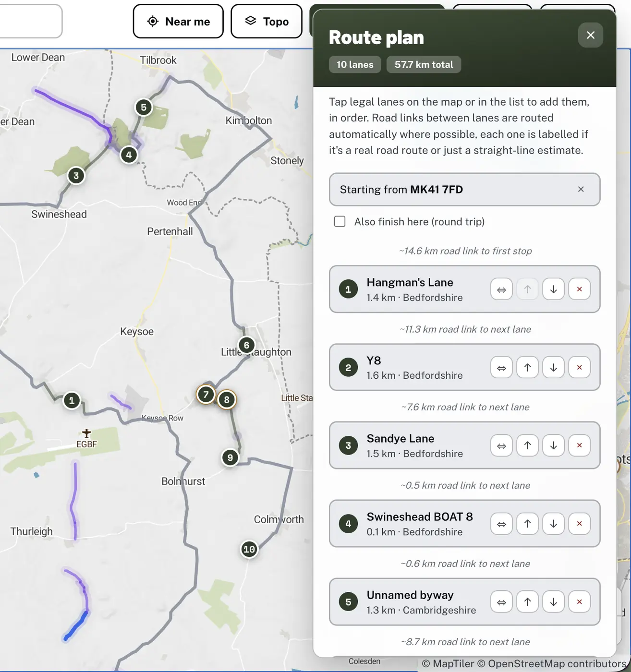631x672 pixels.
Task: Move Unnamed byway down
Action: coord(553,602)
